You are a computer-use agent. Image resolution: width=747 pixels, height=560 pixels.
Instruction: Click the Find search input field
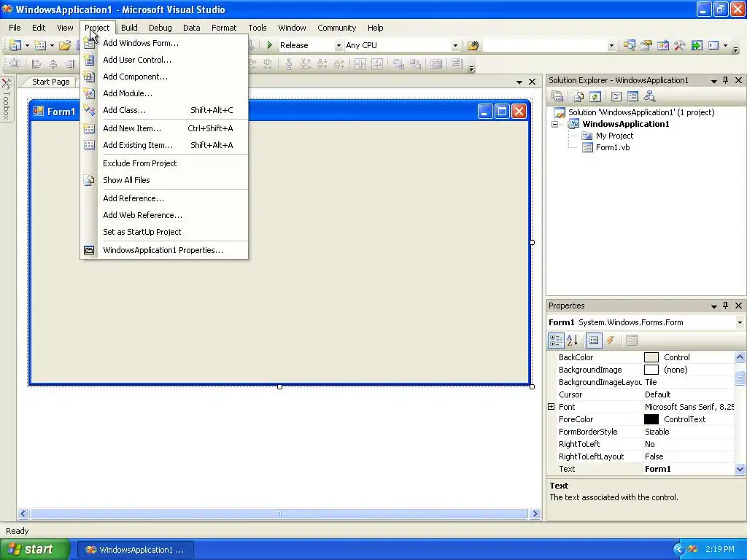pyautogui.click(x=545, y=46)
